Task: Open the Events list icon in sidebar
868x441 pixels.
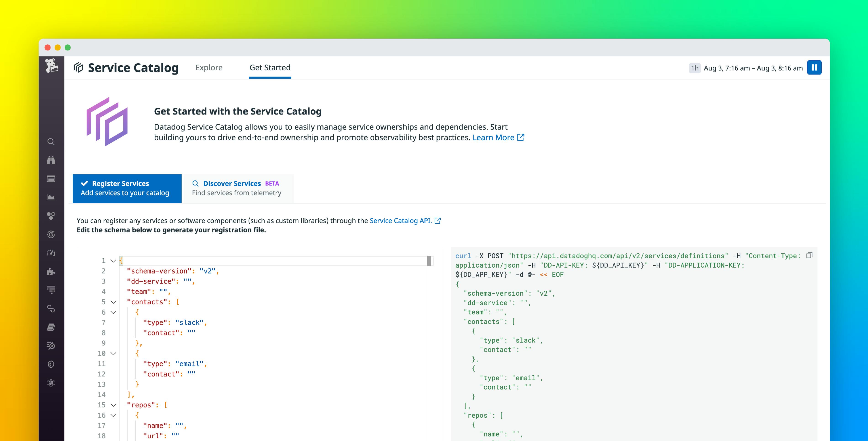Action: click(51, 179)
